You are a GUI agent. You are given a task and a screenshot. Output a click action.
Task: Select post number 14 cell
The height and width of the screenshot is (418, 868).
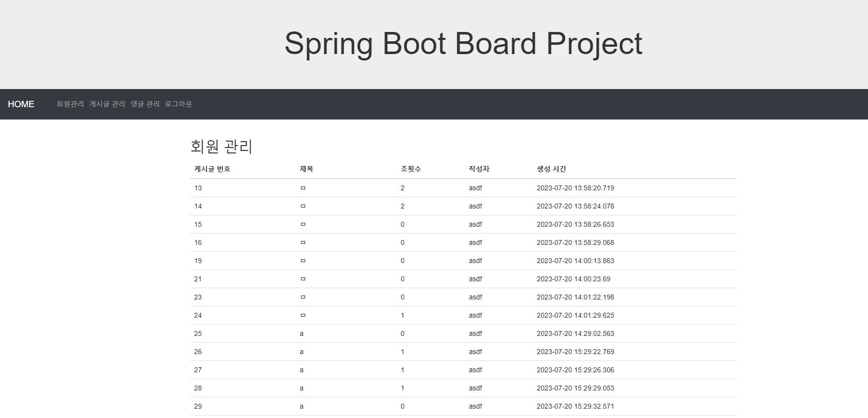coord(198,206)
